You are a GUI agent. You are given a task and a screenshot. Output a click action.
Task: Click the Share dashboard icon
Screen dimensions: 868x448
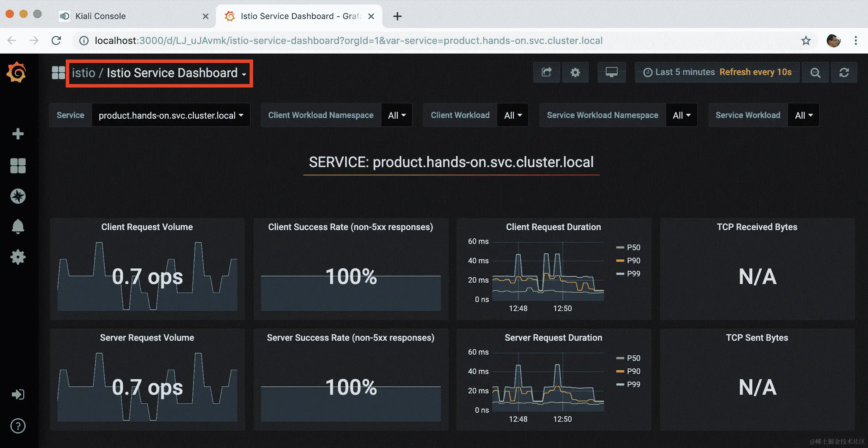546,72
